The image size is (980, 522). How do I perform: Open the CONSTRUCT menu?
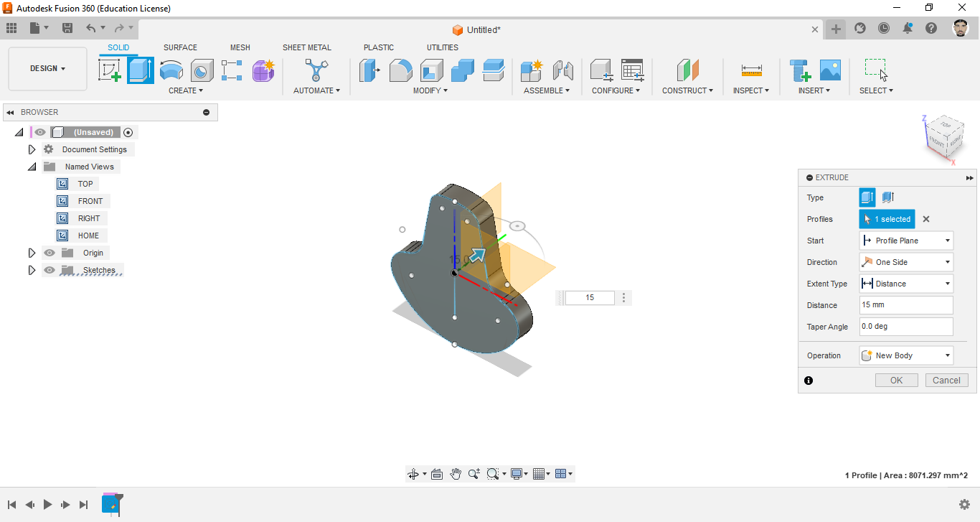[x=687, y=90]
